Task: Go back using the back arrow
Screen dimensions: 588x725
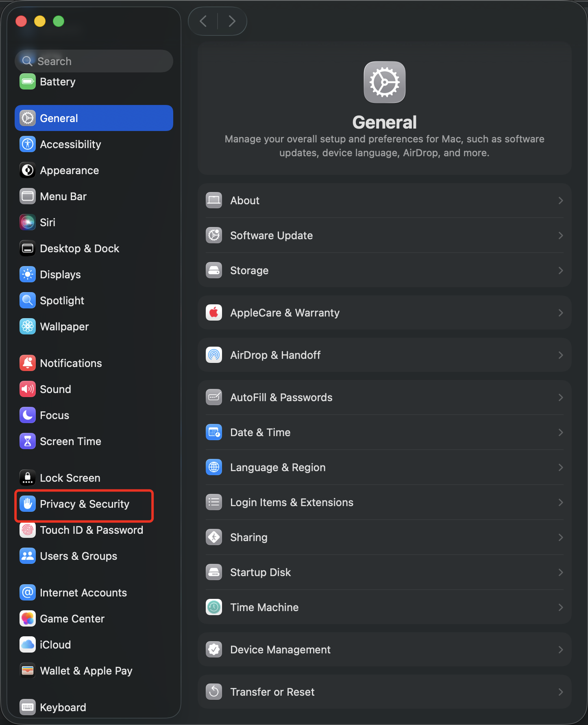Action: [x=203, y=21]
